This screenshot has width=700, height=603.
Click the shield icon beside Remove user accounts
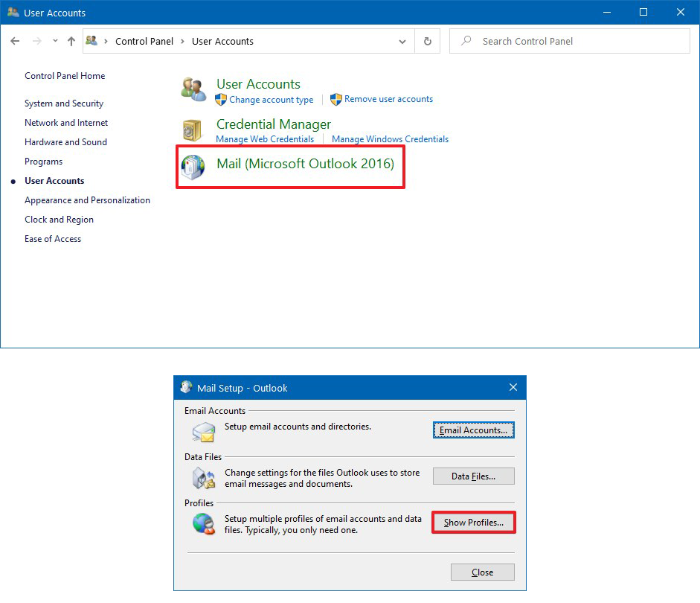coord(336,99)
